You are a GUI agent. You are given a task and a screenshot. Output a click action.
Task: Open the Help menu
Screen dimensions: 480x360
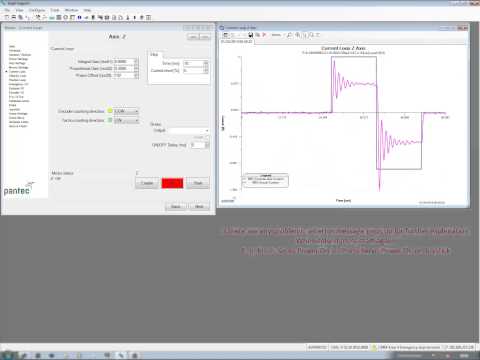[87, 10]
